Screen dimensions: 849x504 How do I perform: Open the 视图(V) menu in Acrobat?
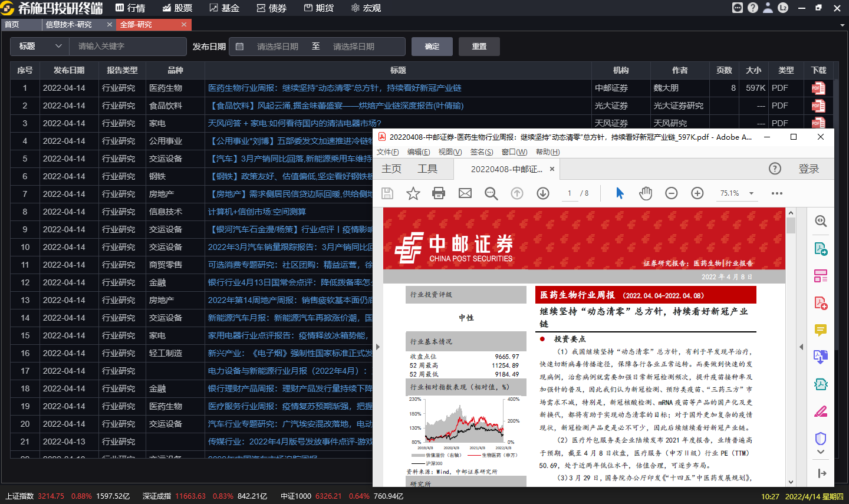tap(450, 151)
